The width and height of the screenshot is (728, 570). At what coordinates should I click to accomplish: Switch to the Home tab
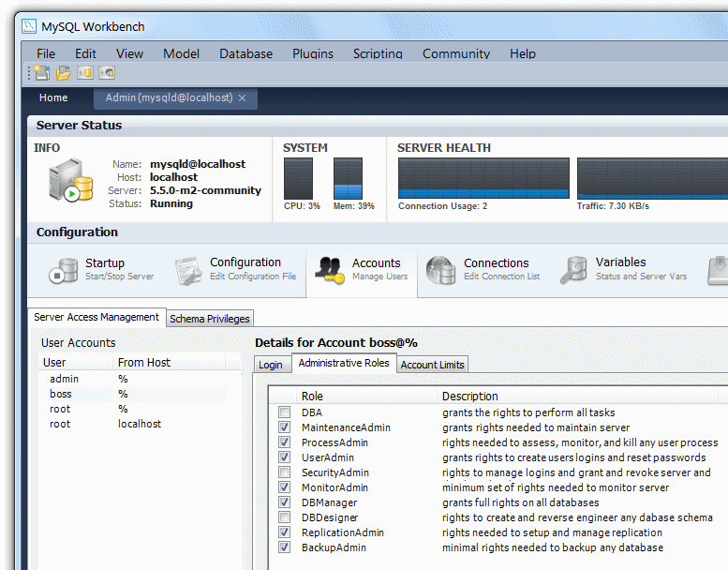pyautogui.click(x=53, y=98)
